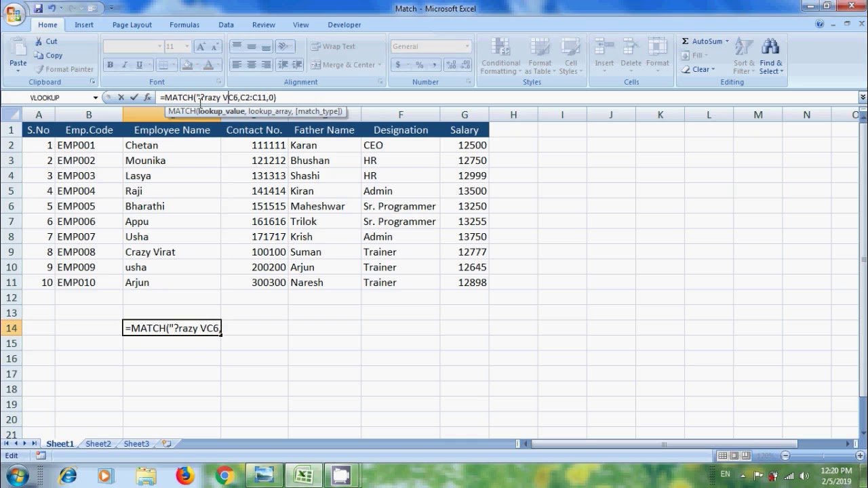This screenshot has height=488, width=868.
Task: Open the fill color dropdown arrow
Action: click(197, 65)
